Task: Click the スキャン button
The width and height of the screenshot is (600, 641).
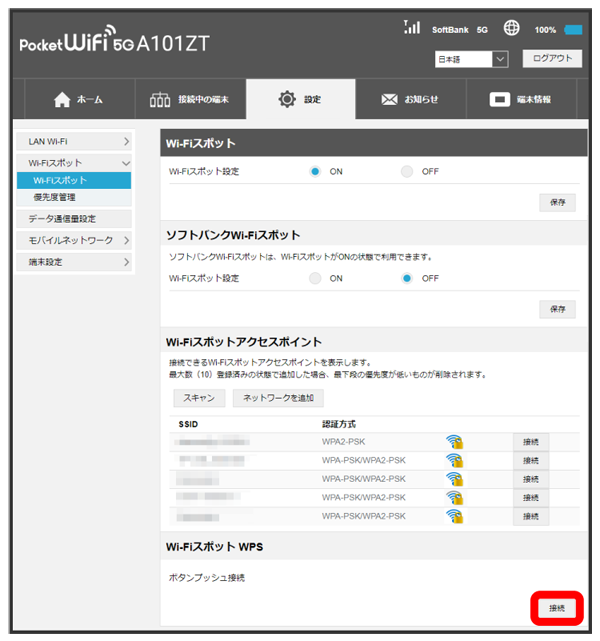Action: coord(197,398)
